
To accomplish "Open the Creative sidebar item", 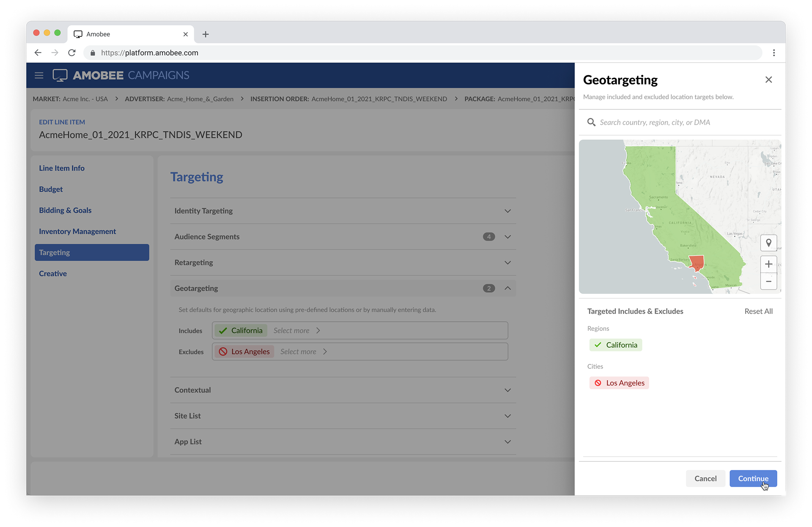I will coord(53,274).
